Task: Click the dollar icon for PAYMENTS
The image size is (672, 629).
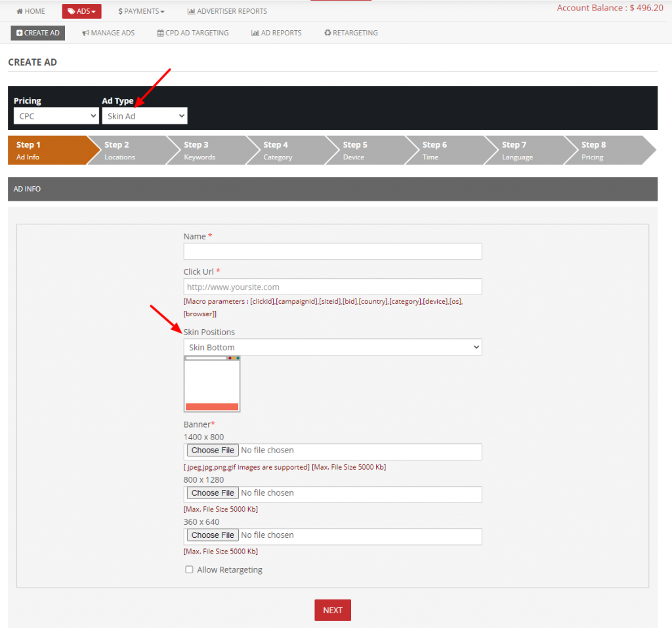Action: tap(120, 10)
